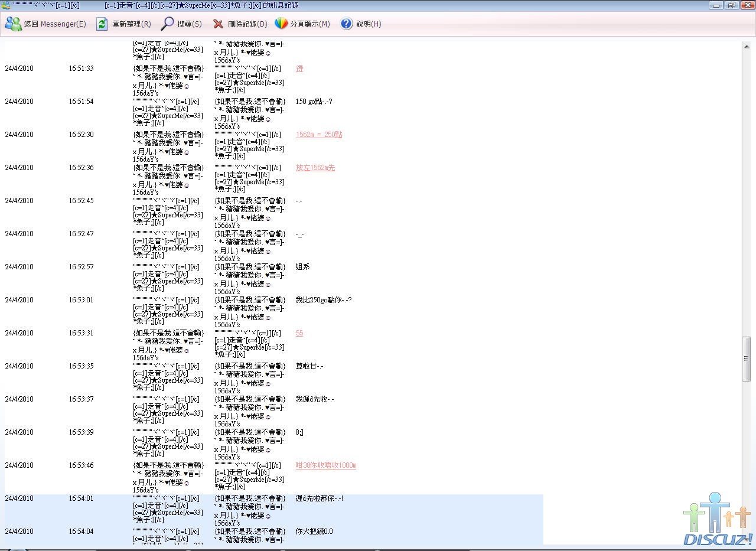Click the timestamp 16:52:57

pyautogui.click(x=81, y=267)
